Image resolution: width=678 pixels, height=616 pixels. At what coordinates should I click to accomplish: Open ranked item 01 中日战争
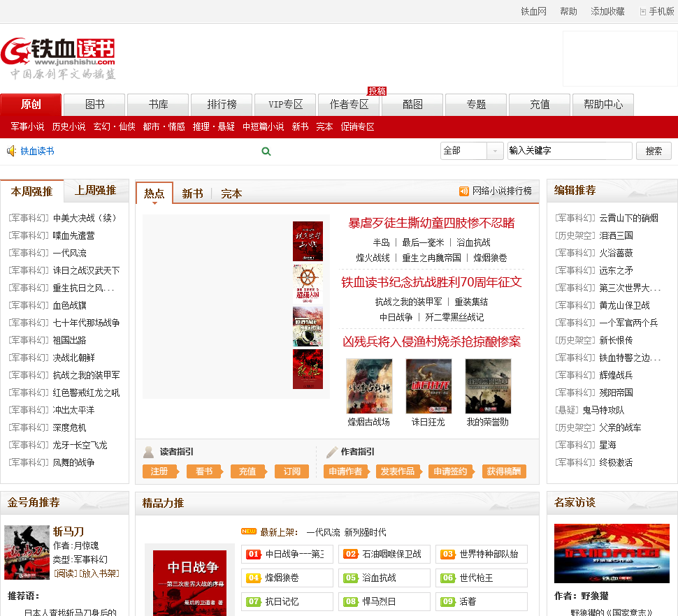287,555
